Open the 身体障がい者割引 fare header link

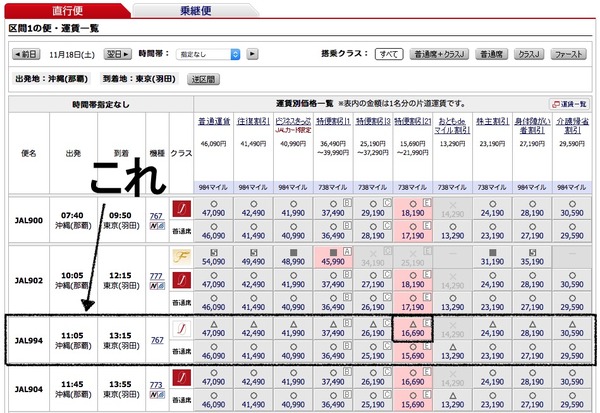[x=532, y=126]
